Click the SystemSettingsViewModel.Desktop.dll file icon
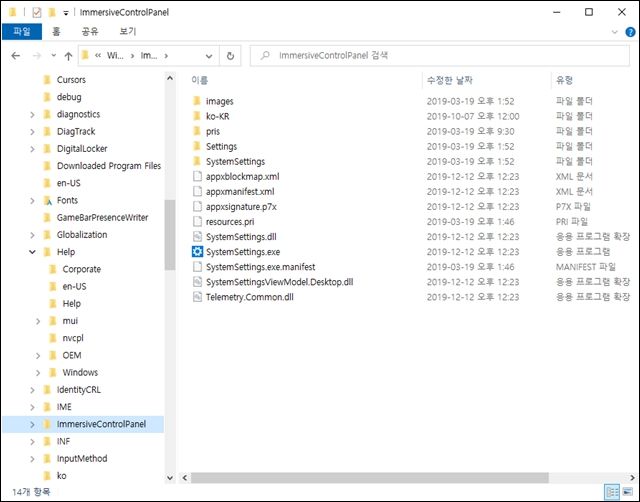Screen dimensions: 640x502 tap(197, 282)
